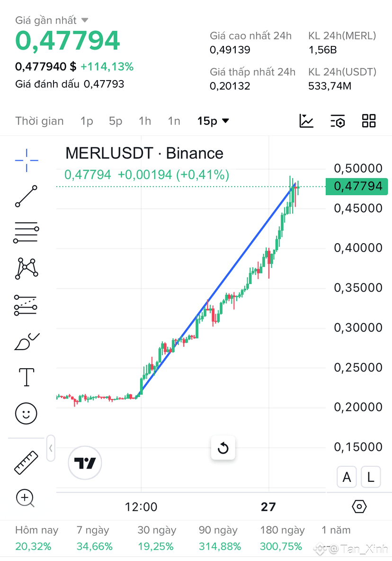
Task: Switch to the 'Thời gian' chart tab
Action: tap(39, 121)
